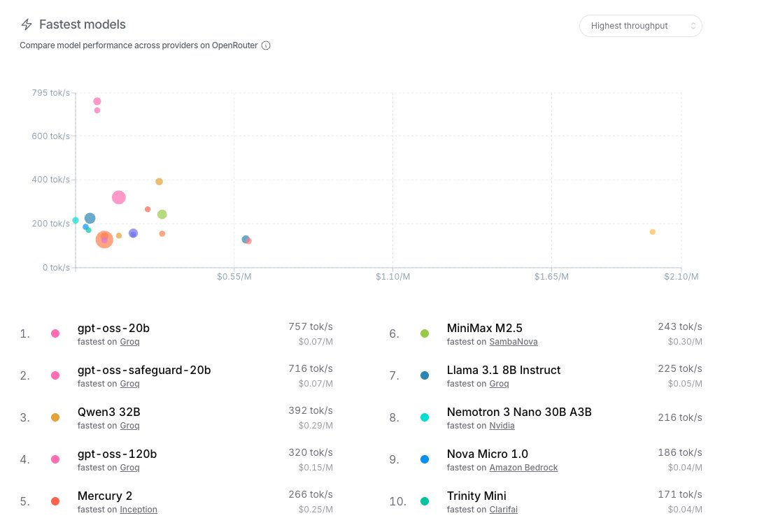
Task: Open MiniMax M2.5 model entry
Action: (x=484, y=328)
